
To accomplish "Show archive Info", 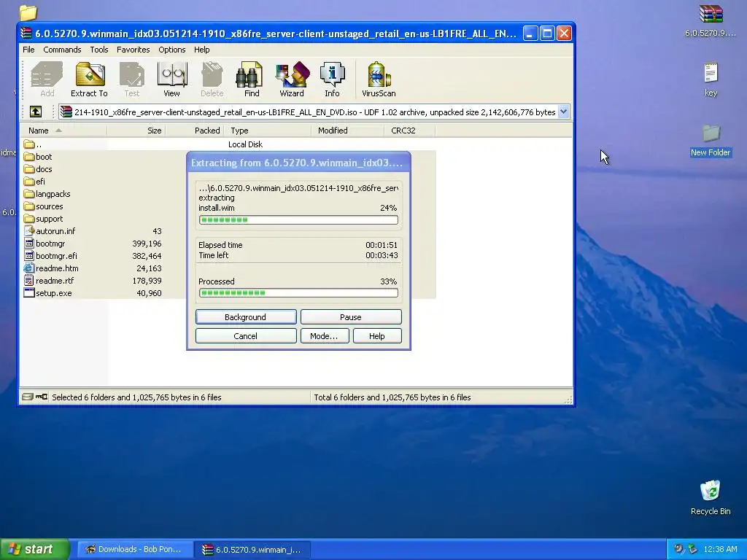I will (x=332, y=79).
